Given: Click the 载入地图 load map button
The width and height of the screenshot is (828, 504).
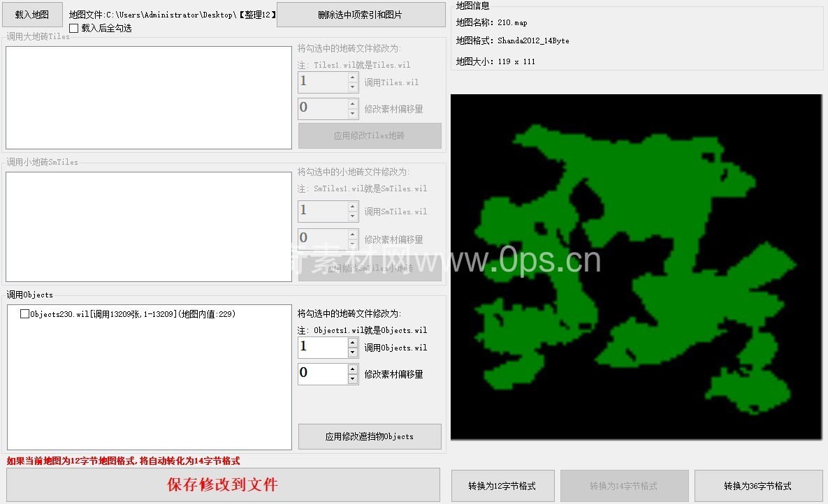Looking at the screenshot, I should [x=32, y=15].
